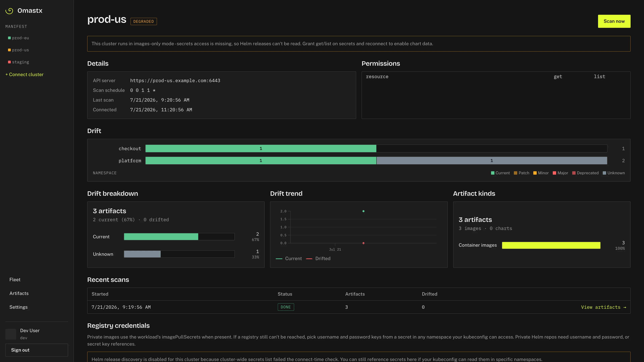The width and height of the screenshot is (644, 362).
Task: Click the Unknown bar in Drift breakdown
Action: pos(142,254)
